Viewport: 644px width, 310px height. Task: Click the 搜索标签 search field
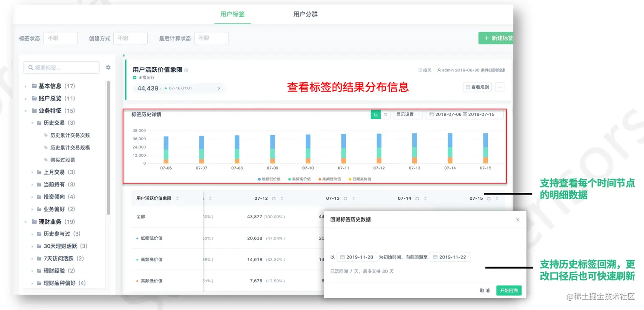(x=61, y=67)
